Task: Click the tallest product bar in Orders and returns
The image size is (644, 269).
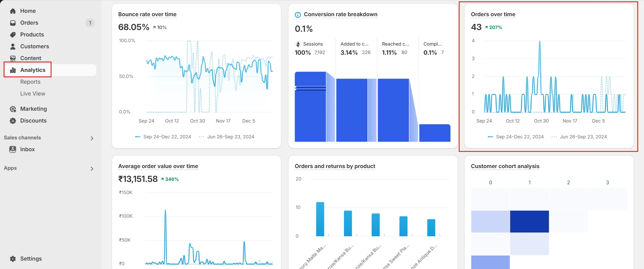Action: click(320, 219)
